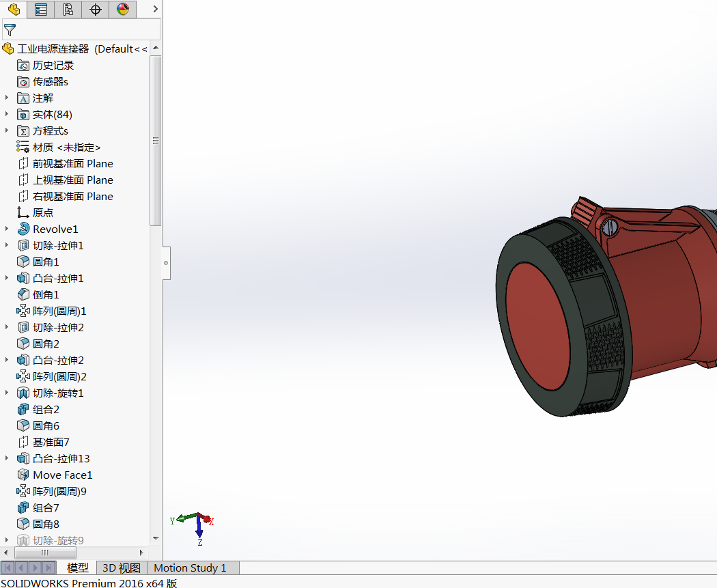717x588 pixels.
Task: Click the Revolve1 feature icon
Action: click(x=23, y=229)
